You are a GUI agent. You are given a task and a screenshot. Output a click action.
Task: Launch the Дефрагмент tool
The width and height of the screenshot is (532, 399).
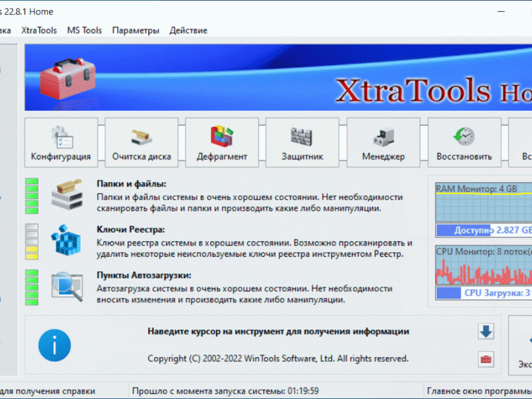coord(222,142)
